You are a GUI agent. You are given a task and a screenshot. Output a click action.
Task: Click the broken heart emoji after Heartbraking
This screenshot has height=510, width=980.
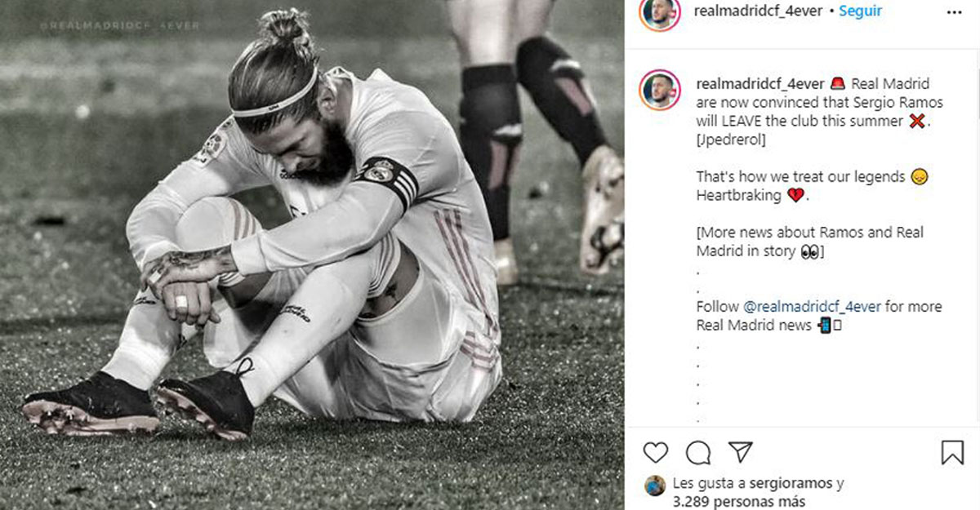tap(795, 196)
